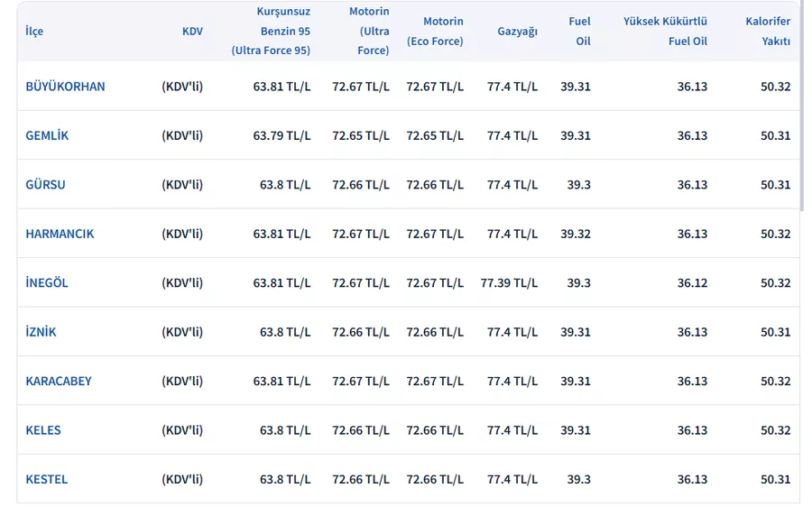Select the HARMANCIK district link
This screenshot has height=516, width=812.
60,234
